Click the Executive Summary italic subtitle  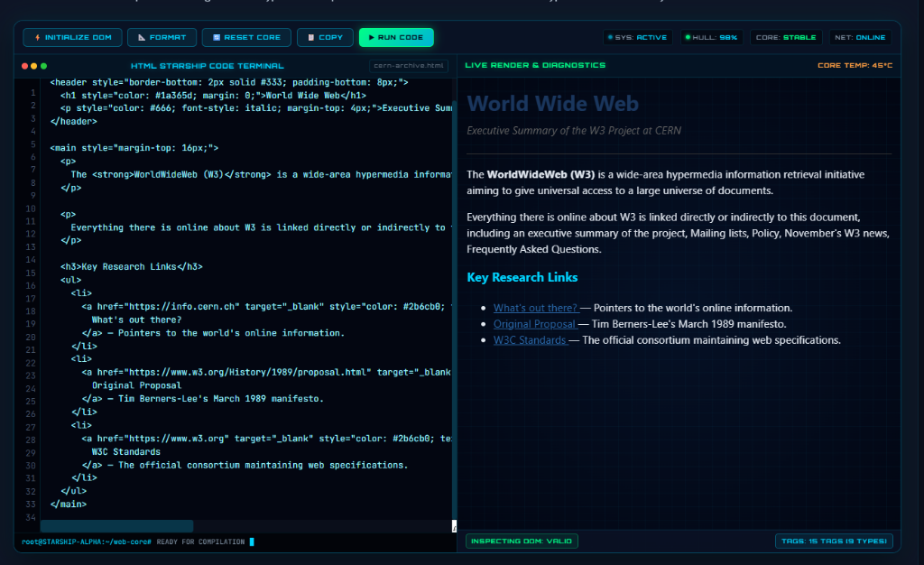574,131
